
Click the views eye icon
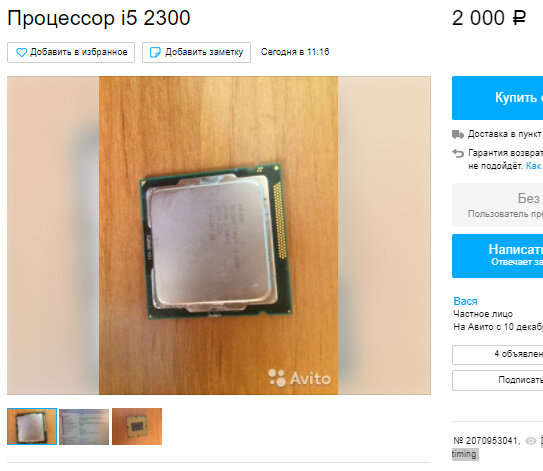pos(531,441)
